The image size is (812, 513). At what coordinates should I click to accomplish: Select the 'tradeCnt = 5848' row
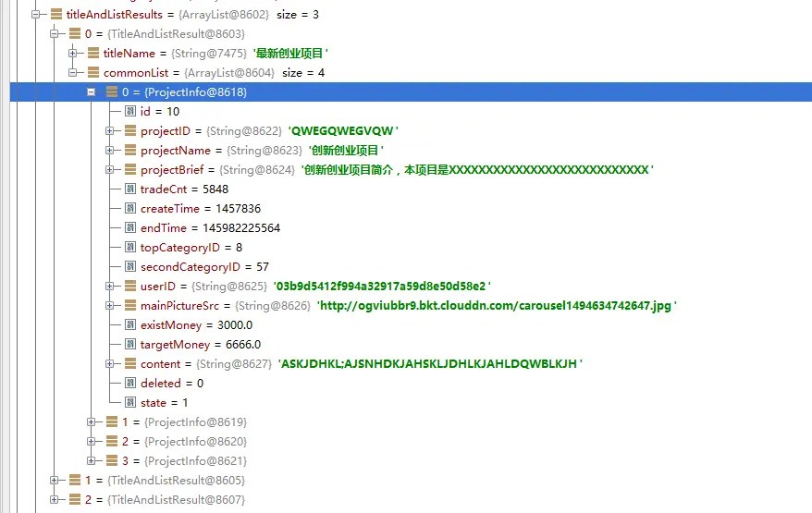click(x=184, y=189)
